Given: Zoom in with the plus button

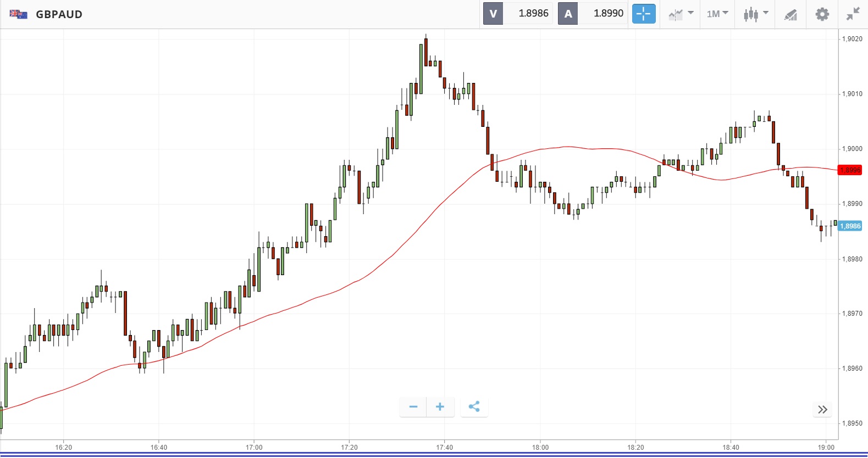Looking at the screenshot, I should coord(440,407).
